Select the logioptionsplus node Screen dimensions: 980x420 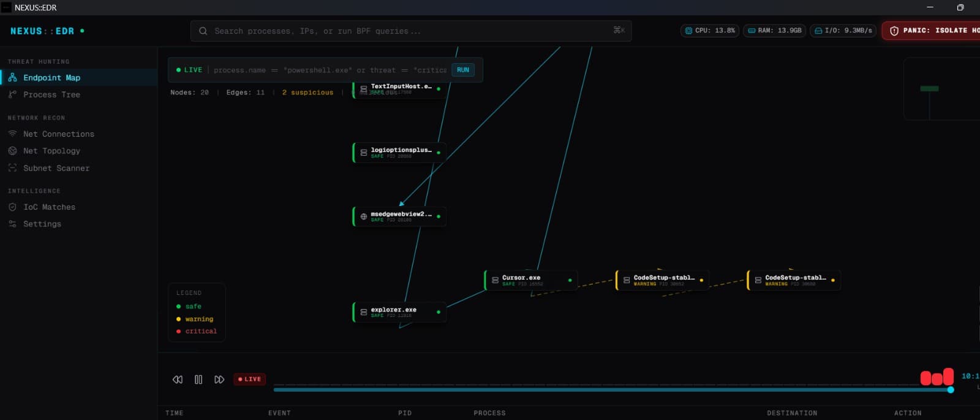click(399, 153)
